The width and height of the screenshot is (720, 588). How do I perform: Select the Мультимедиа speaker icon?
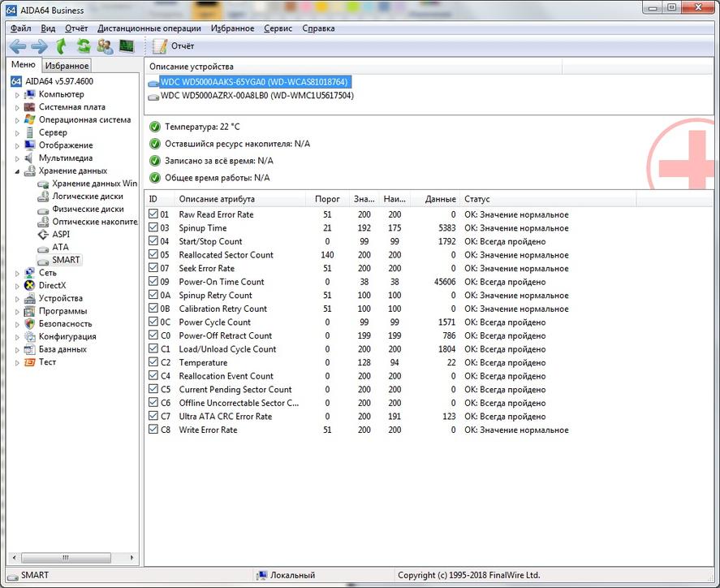29,158
